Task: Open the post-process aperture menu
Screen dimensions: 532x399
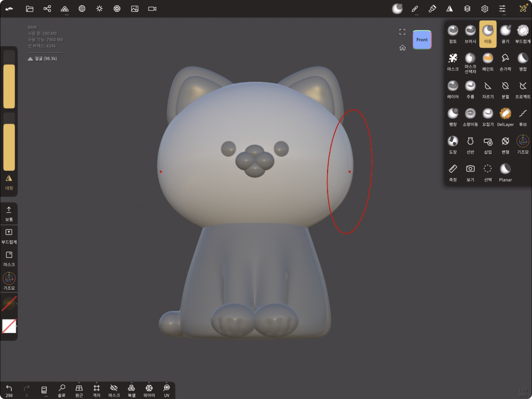Action: 117,8
